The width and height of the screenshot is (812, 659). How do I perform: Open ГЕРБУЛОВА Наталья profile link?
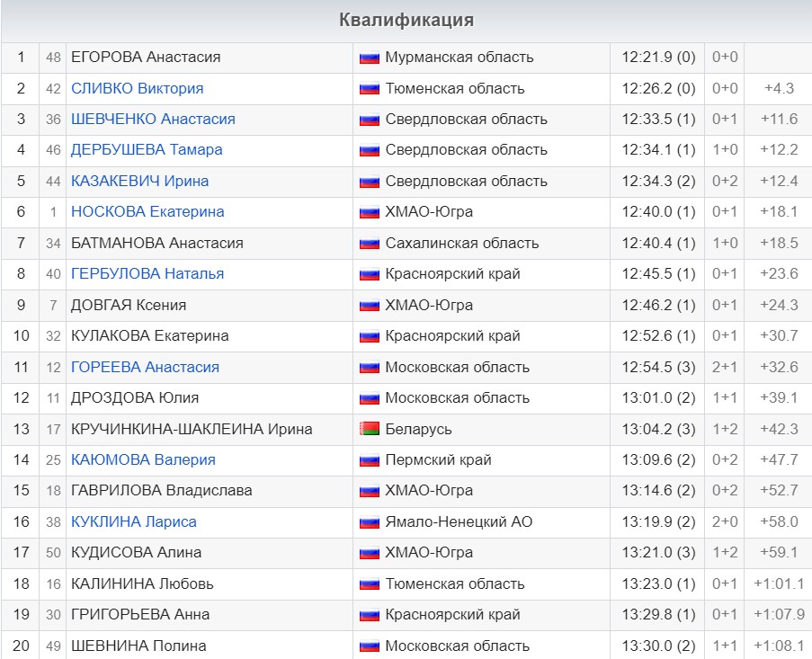click(147, 273)
